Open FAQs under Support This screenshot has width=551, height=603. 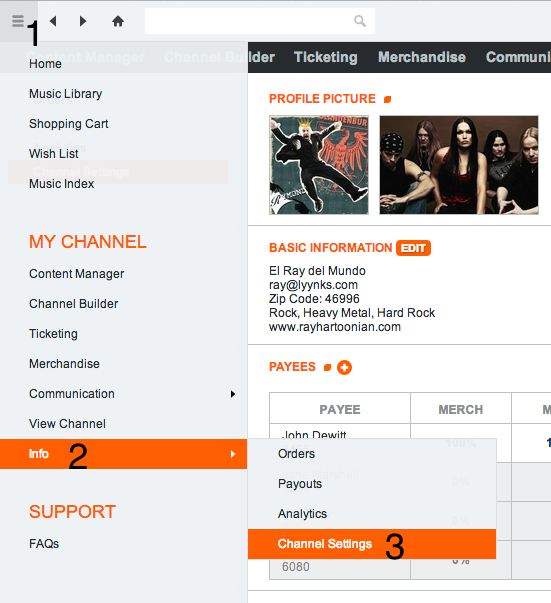coord(44,544)
